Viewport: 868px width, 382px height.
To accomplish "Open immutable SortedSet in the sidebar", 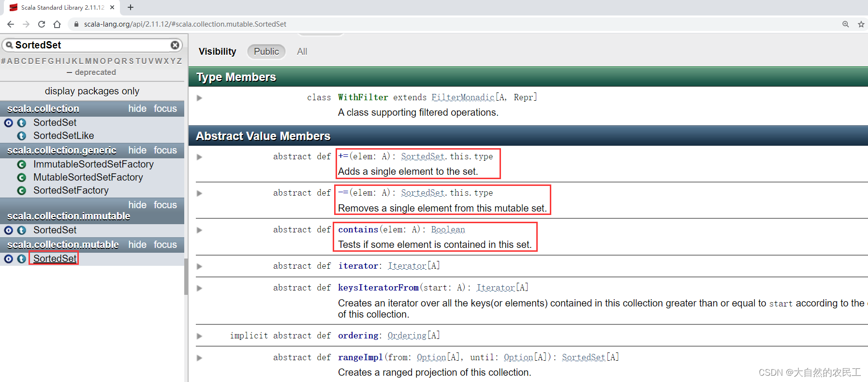I will (55, 230).
